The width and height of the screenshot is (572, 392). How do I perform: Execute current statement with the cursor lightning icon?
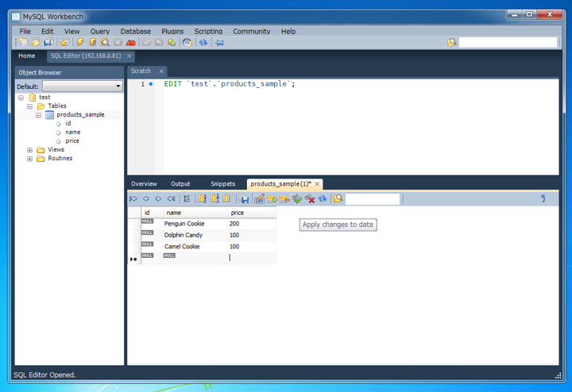point(93,43)
